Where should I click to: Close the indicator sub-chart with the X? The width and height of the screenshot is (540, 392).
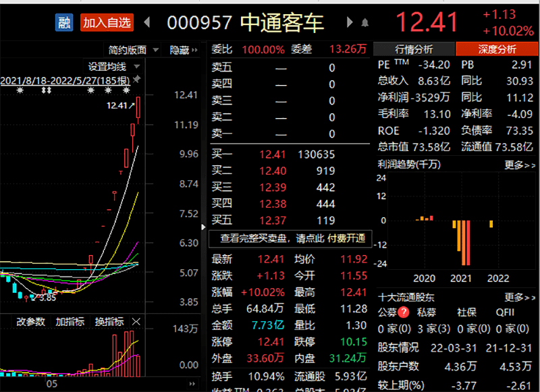[136, 322]
